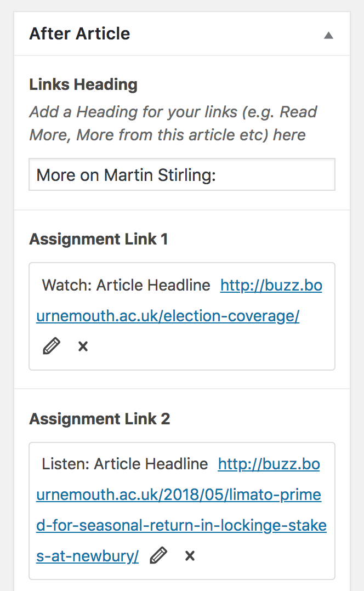Click the Links Heading label

tap(83, 84)
